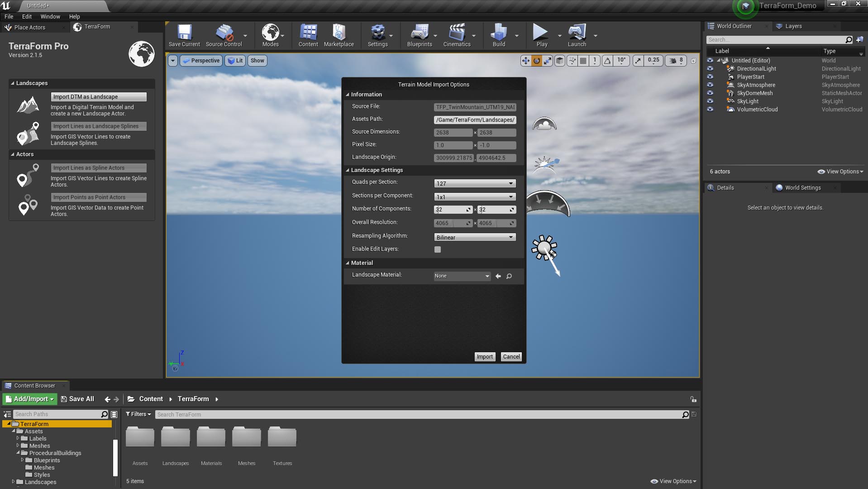Open Landscapes folder thumbnail
Viewport: 868px width, 489px height.
(176, 437)
